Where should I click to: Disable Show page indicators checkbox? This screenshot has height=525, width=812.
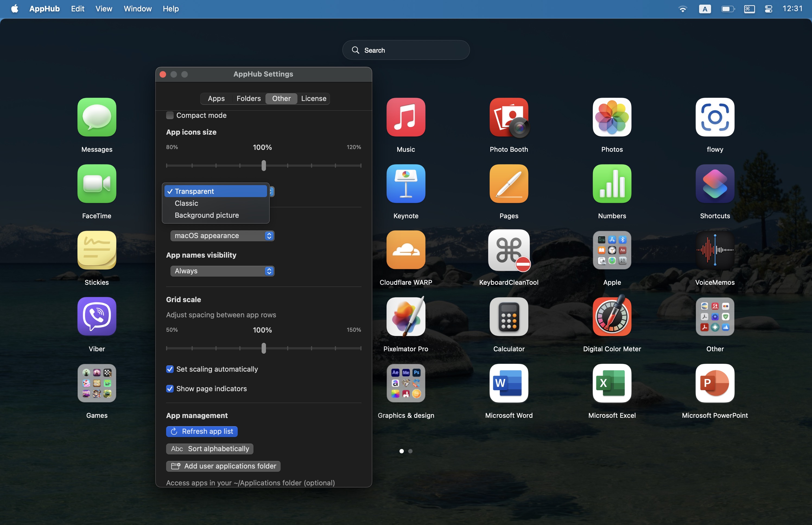[x=170, y=389]
